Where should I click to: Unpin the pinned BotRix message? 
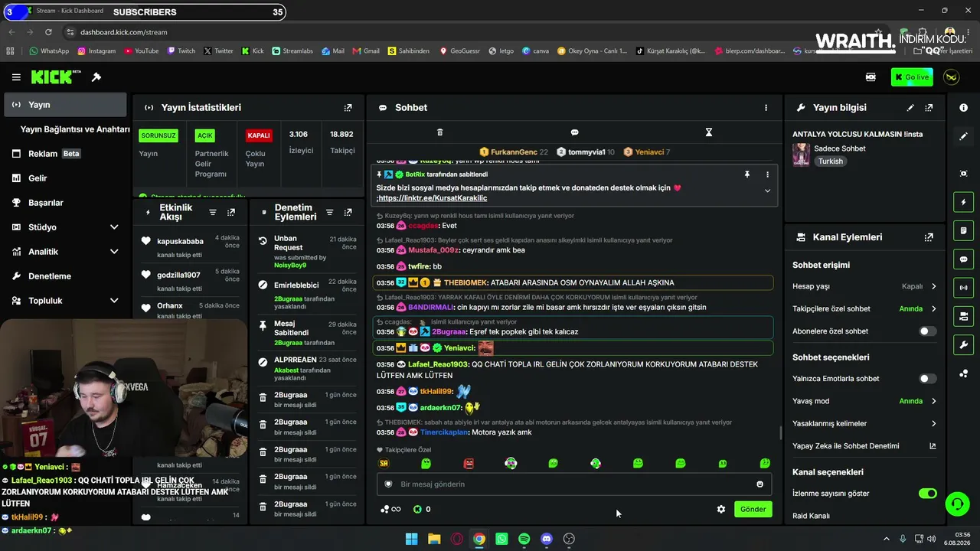pyautogui.click(x=747, y=174)
